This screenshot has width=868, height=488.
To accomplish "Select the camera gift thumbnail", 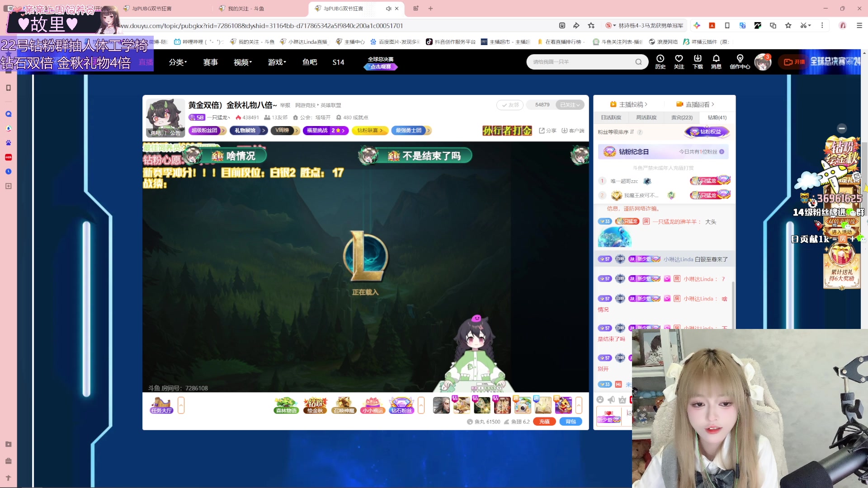I will tap(523, 405).
